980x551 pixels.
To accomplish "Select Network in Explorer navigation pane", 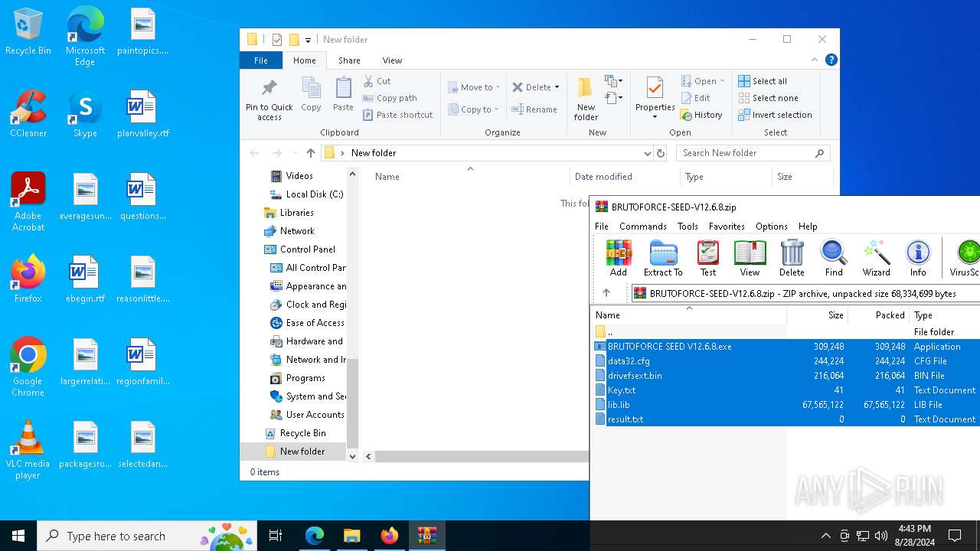I will [289, 231].
